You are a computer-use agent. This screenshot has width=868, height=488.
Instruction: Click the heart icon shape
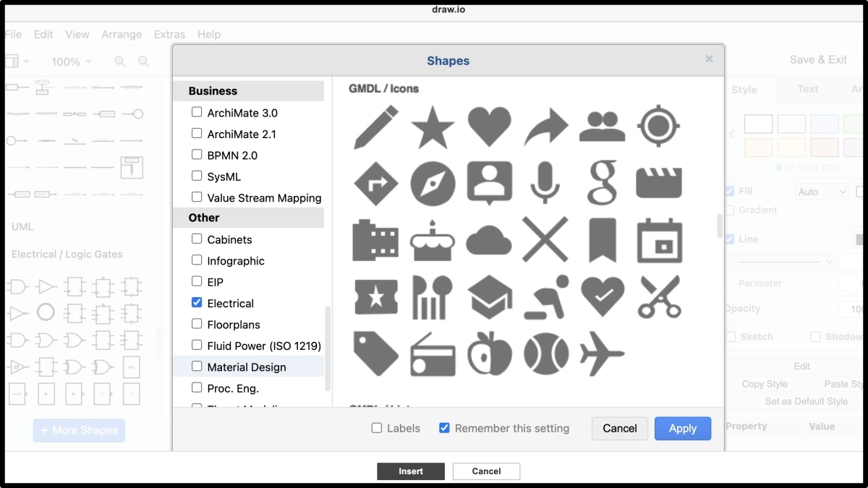(x=490, y=127)
